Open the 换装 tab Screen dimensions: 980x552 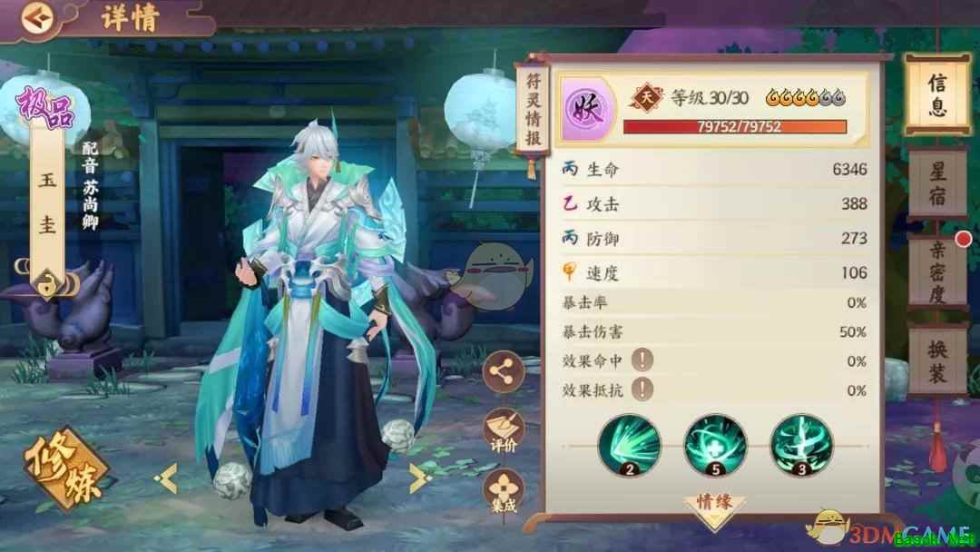(936, 361)
